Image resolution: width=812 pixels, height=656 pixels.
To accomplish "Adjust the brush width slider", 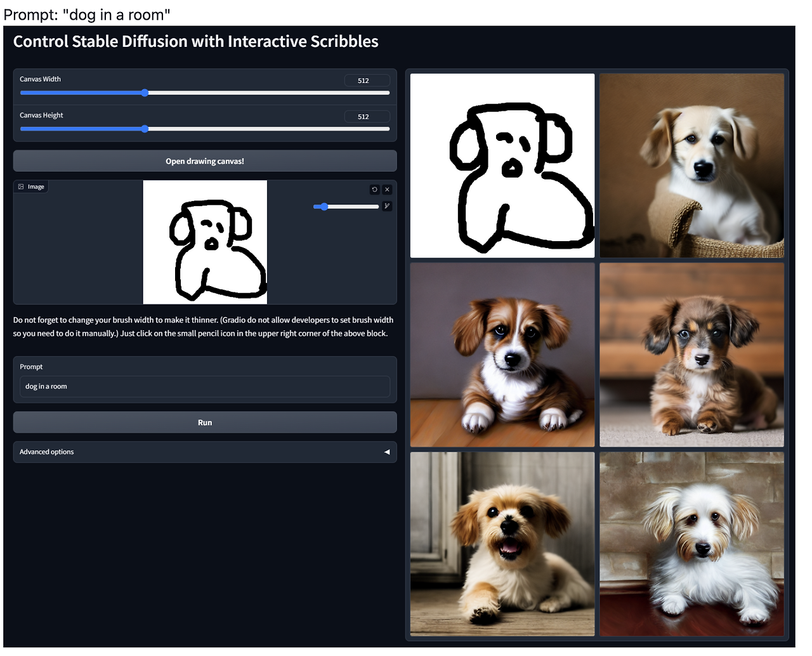I will [x=346, y=206].
